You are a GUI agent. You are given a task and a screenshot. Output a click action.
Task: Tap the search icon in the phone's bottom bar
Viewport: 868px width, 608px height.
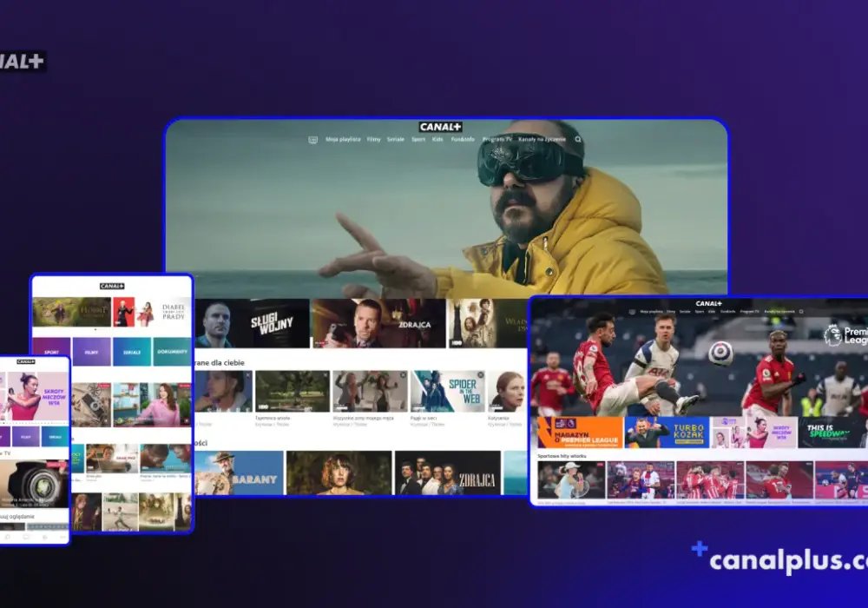[x=7, y=537]
